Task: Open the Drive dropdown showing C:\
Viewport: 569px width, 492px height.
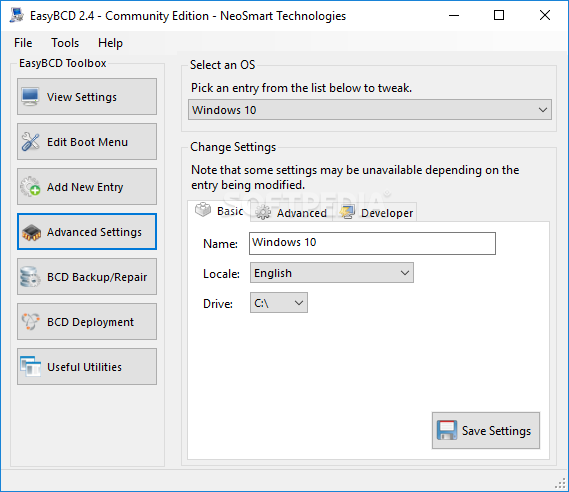Action: coord(279,303)
